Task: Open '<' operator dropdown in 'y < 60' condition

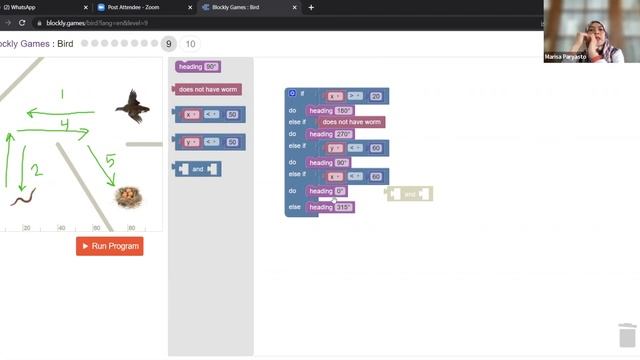Action: pyautogui.click(x=355, y=148)
